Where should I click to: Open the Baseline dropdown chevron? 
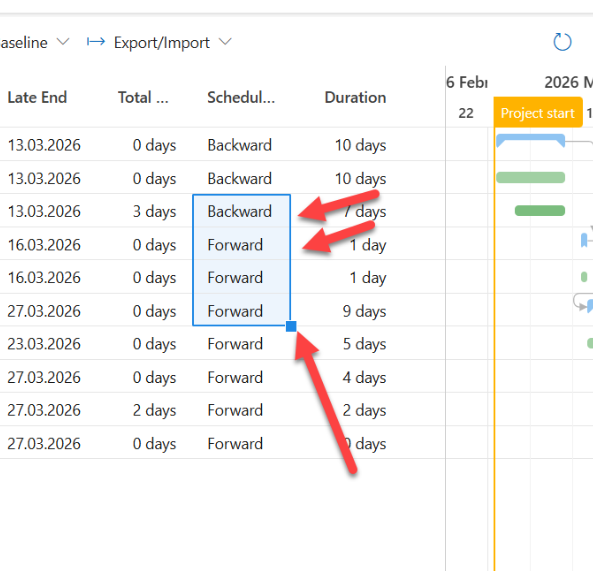click(x=63, y=42)
